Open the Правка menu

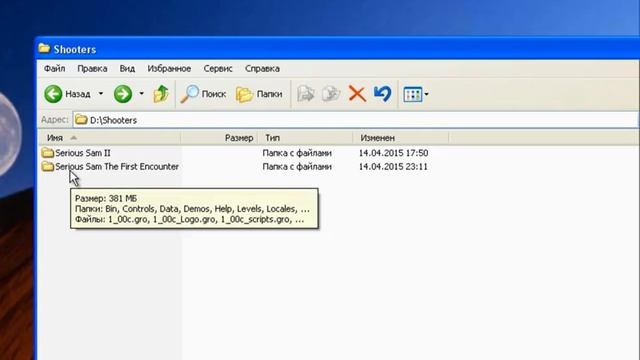(x=92, y=69)
